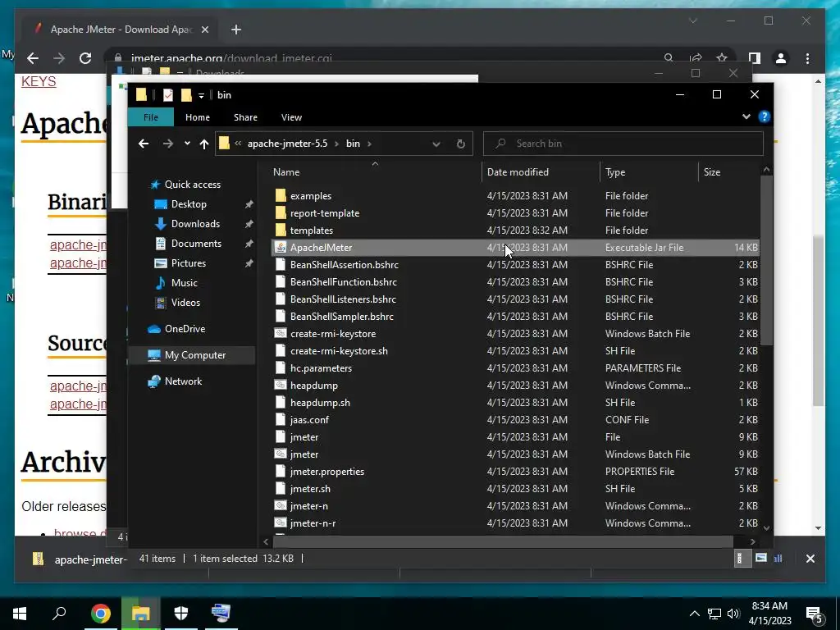The height and width of the screenshot is (630, 840).
Task: Refresh the bin folder view
Action: tap(461, 144)
